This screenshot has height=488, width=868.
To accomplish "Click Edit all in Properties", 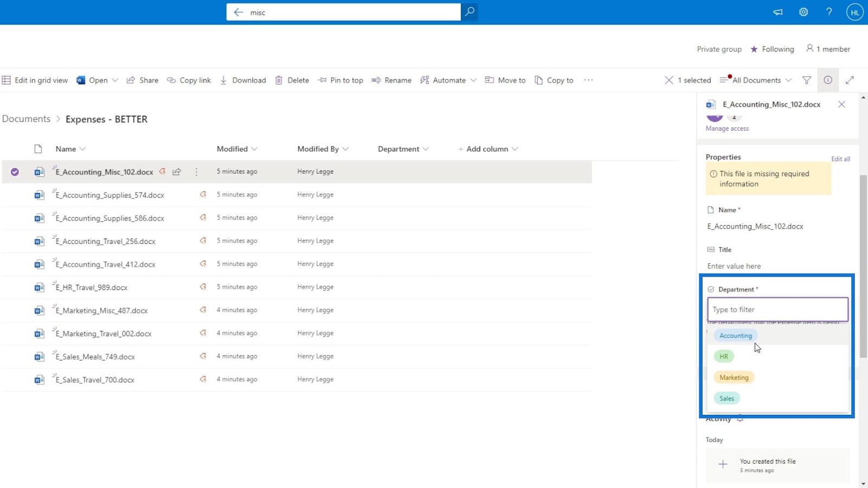I will (840, 159).
